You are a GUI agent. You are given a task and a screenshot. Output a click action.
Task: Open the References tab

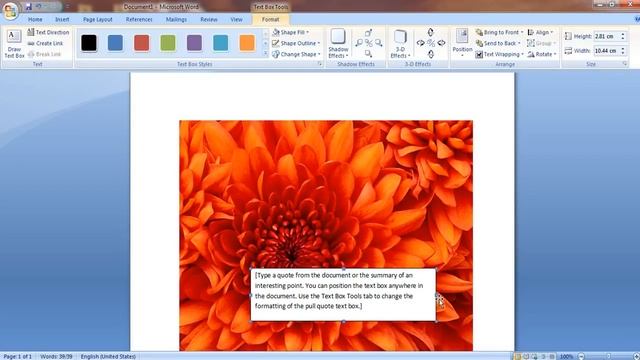coord(139,19)
